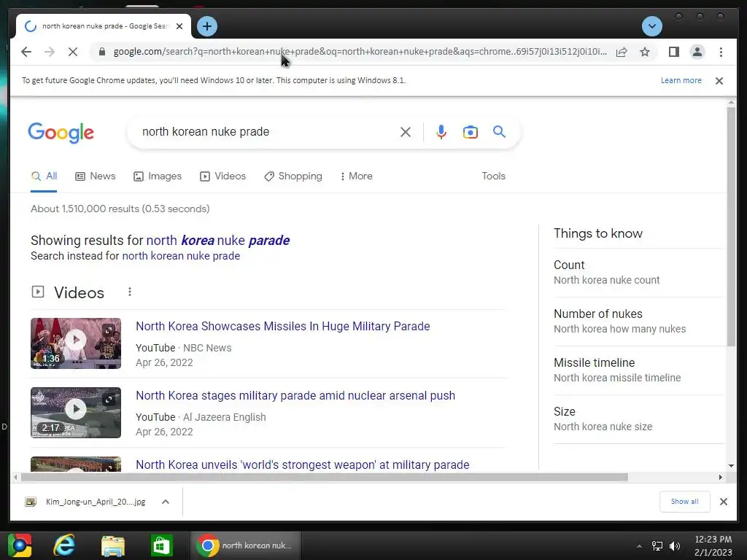Search instead for north korean nuke prade

181,256
